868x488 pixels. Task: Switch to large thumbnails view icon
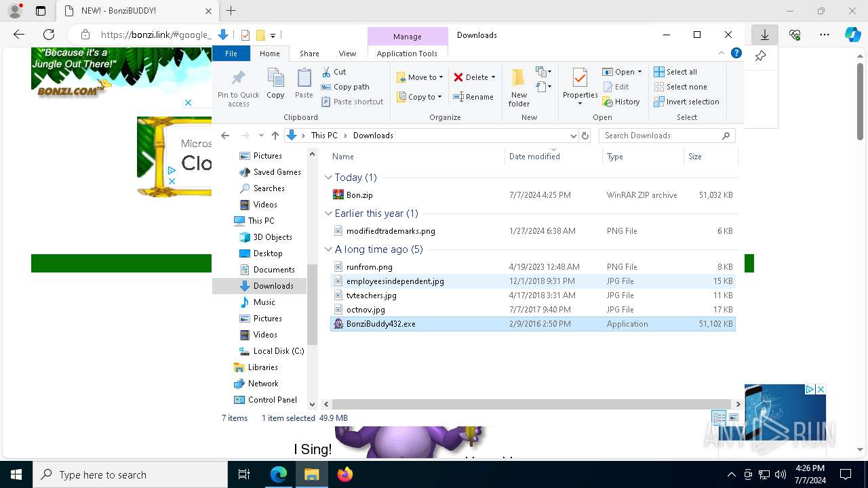[x=733, y=418]
